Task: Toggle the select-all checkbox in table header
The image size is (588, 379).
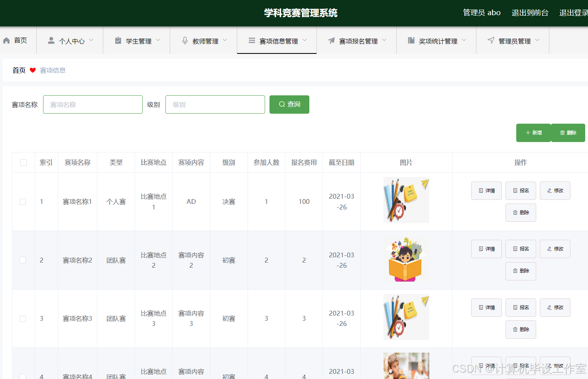Action: (24, 162)
